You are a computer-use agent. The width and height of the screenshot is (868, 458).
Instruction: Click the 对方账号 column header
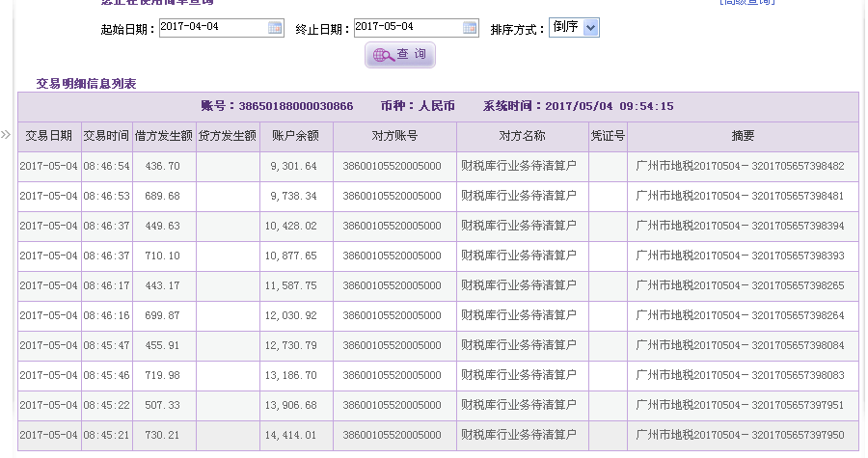(394, 136)
